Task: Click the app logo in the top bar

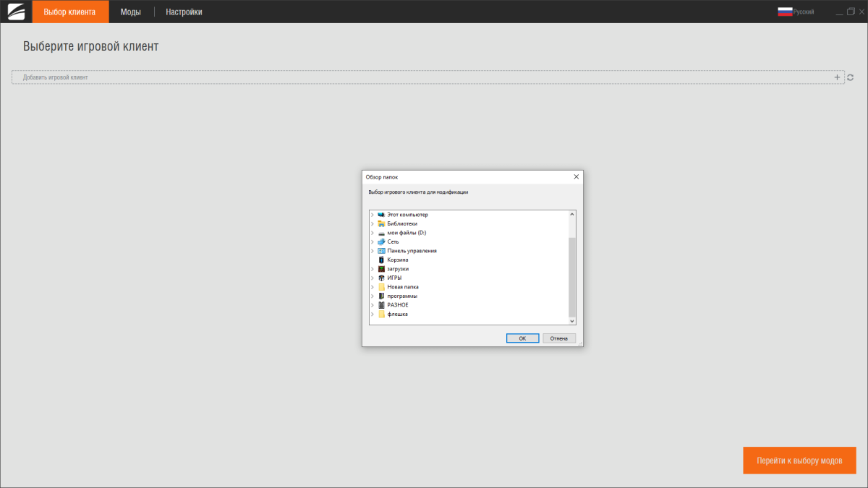Action: click(16, 12)
